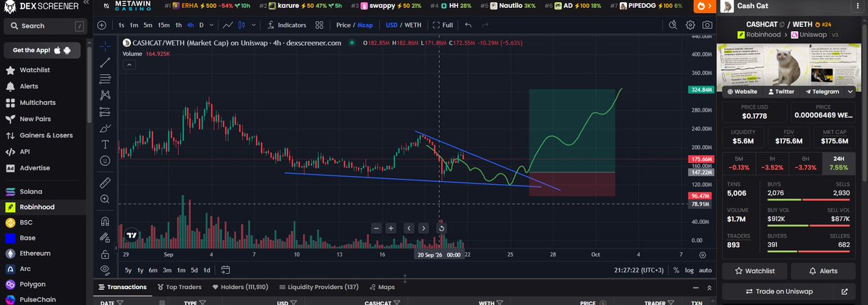Select the text annotation tool
The height and width of the screenshot is (305, 868).
(106, 143)
